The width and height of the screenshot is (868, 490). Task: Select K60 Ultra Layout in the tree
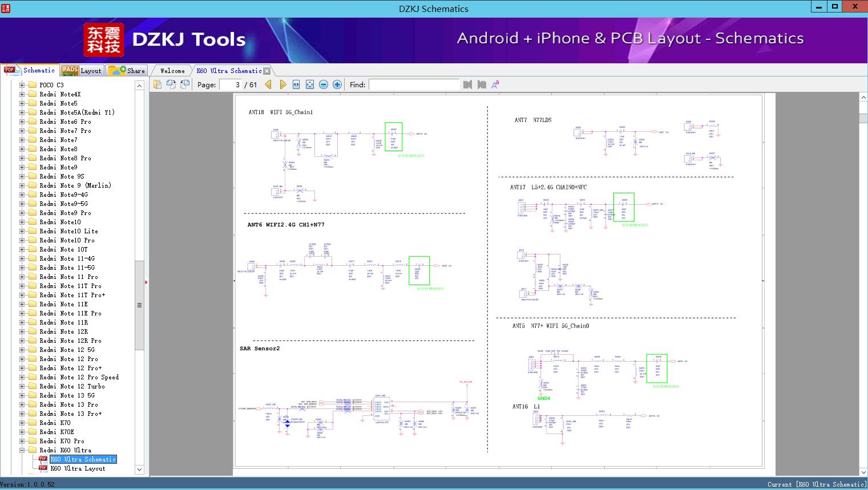pos(78,468)
